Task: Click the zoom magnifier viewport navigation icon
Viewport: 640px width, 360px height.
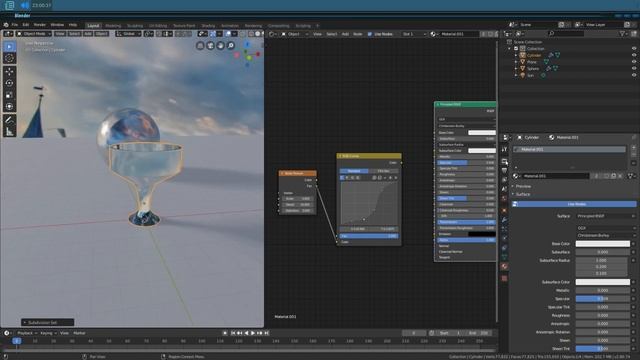Action: (231, 46)
